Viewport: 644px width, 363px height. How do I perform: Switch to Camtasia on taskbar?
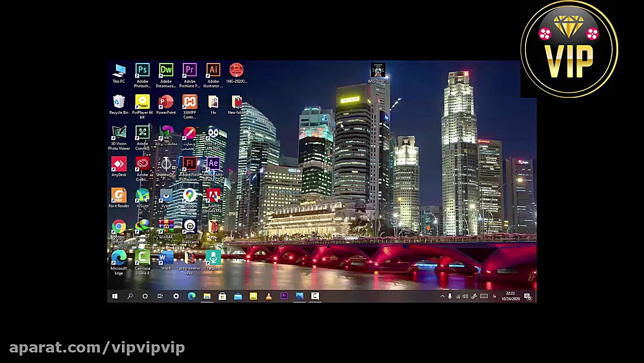(315, 296)
